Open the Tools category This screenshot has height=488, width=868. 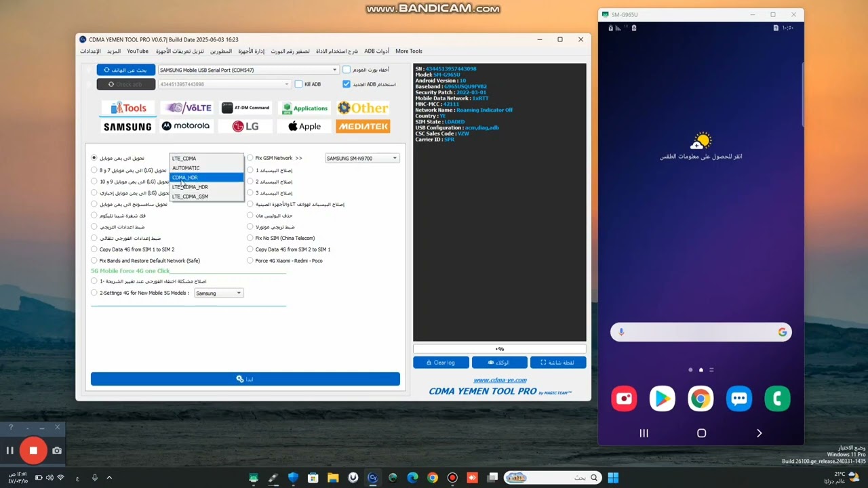pos(128,108)
